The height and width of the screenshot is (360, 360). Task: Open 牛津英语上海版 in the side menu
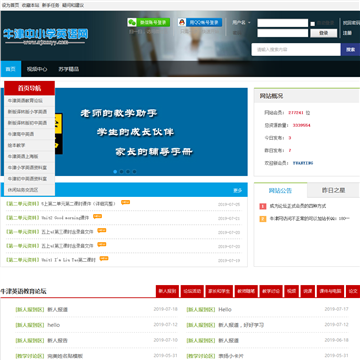pyautogui.click(x=29, y=156)
